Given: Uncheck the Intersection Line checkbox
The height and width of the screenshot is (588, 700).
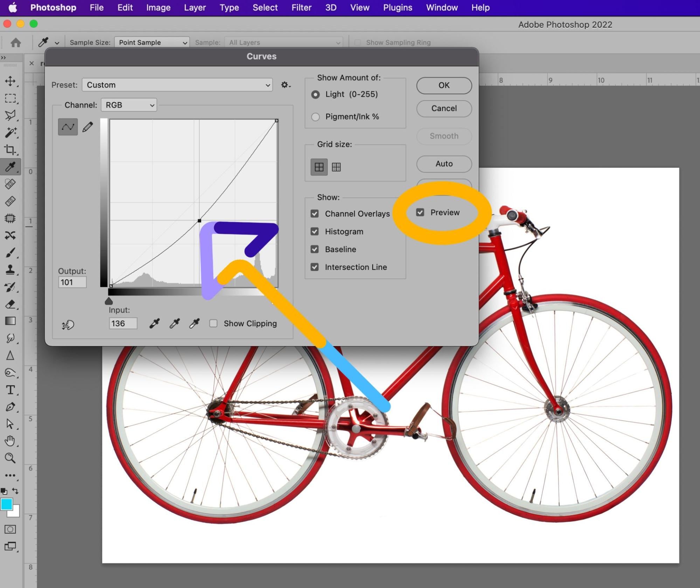Looking at the screenshot, I should 315,267.
